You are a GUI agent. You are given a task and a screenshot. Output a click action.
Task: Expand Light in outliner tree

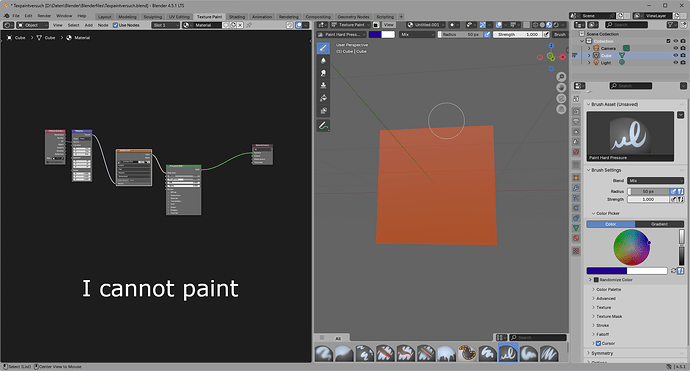click(589, 62)
